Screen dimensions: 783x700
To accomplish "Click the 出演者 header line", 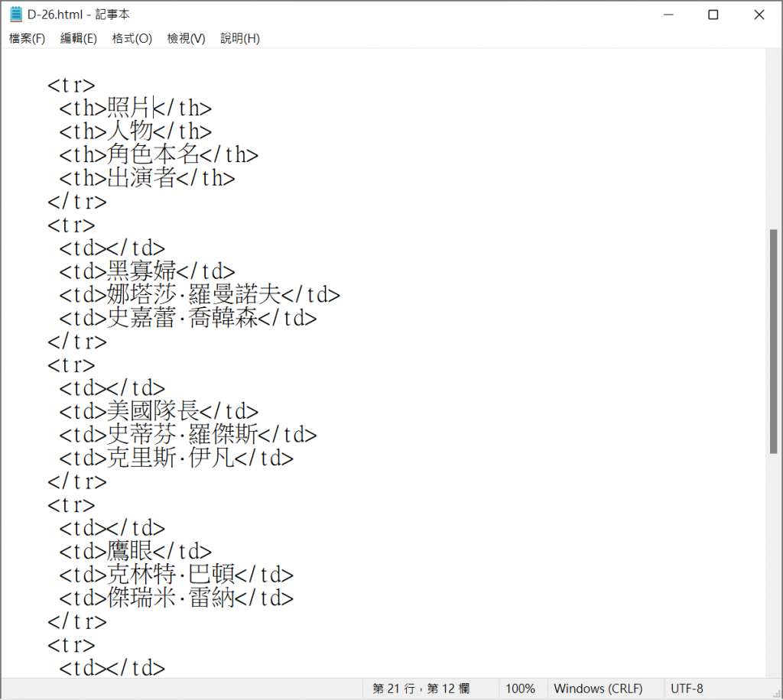I will [147, 178].
